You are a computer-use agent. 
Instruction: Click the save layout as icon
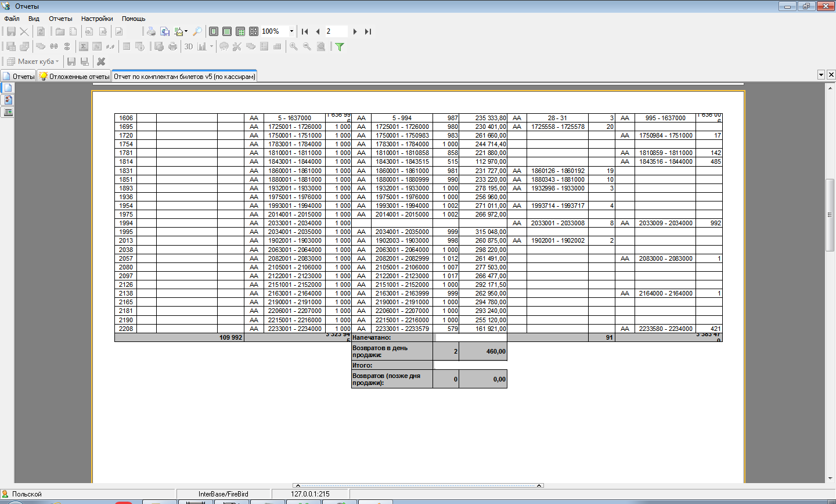click(x=85, y=61)
